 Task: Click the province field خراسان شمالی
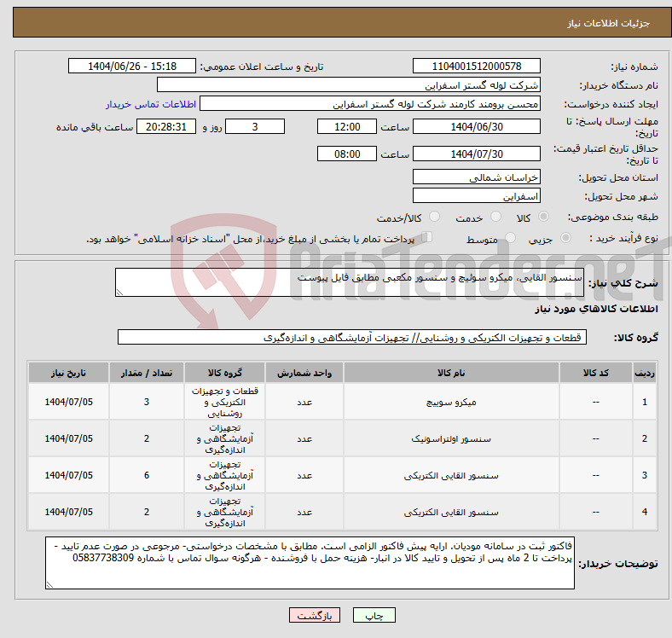(x=476, y=177)
